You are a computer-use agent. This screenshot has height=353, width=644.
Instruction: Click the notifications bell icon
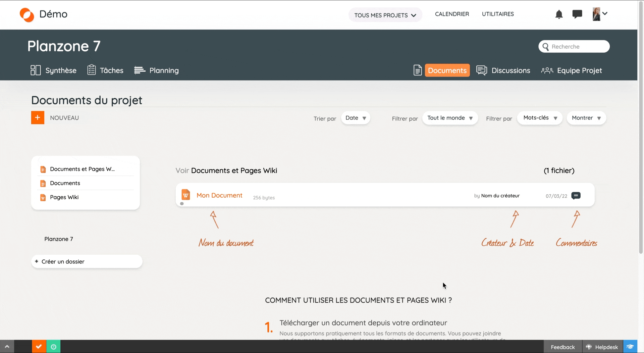559,14
